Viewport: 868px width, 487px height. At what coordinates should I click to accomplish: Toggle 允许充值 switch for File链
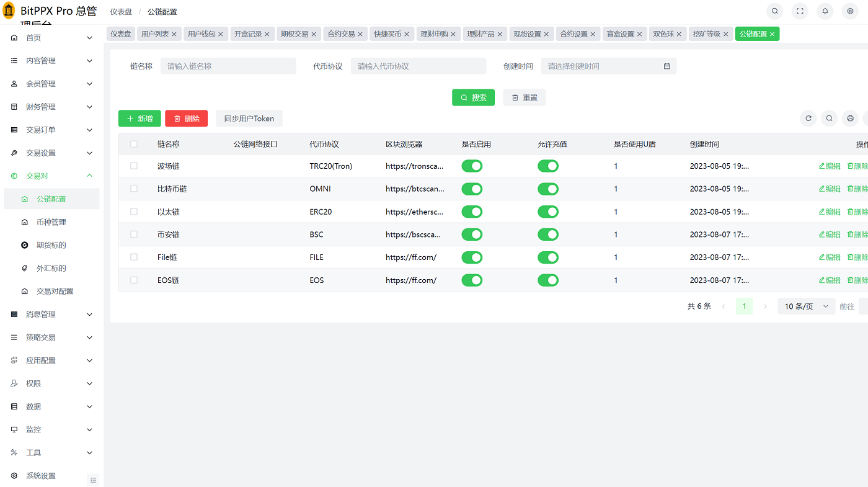548,257
